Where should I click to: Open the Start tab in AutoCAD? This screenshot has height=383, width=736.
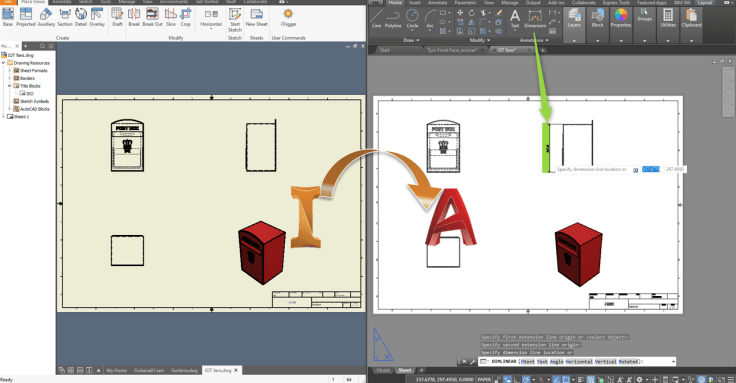click(384, 50)
